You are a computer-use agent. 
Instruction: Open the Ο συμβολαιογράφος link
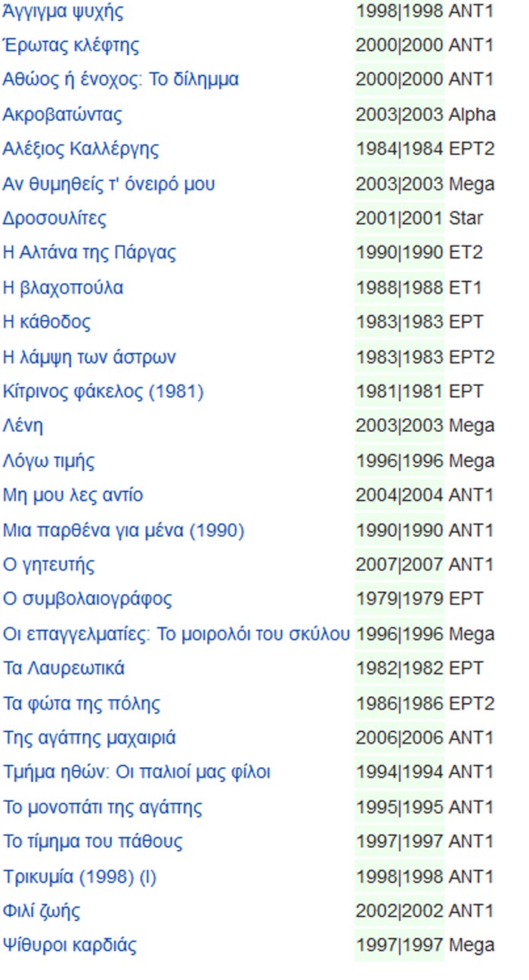point(88,599)
